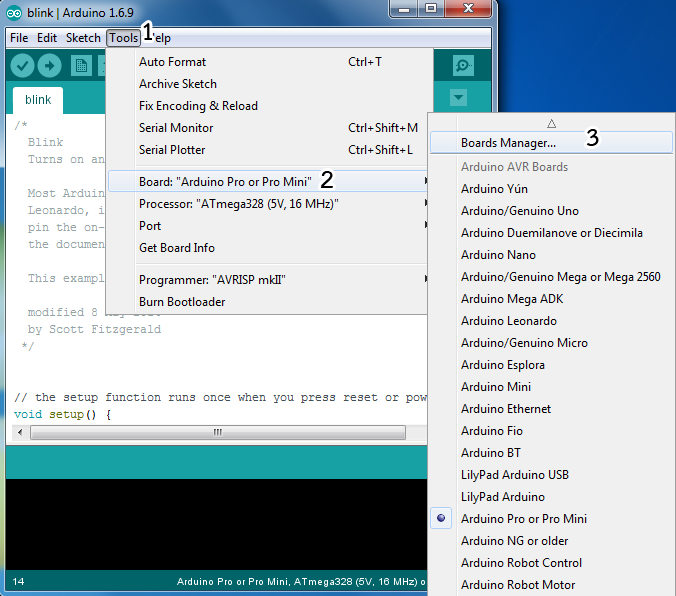Select Arduino Mega ADK board
Image resolution: width=676 pixels, height=596 pixels.
point(551,299)
